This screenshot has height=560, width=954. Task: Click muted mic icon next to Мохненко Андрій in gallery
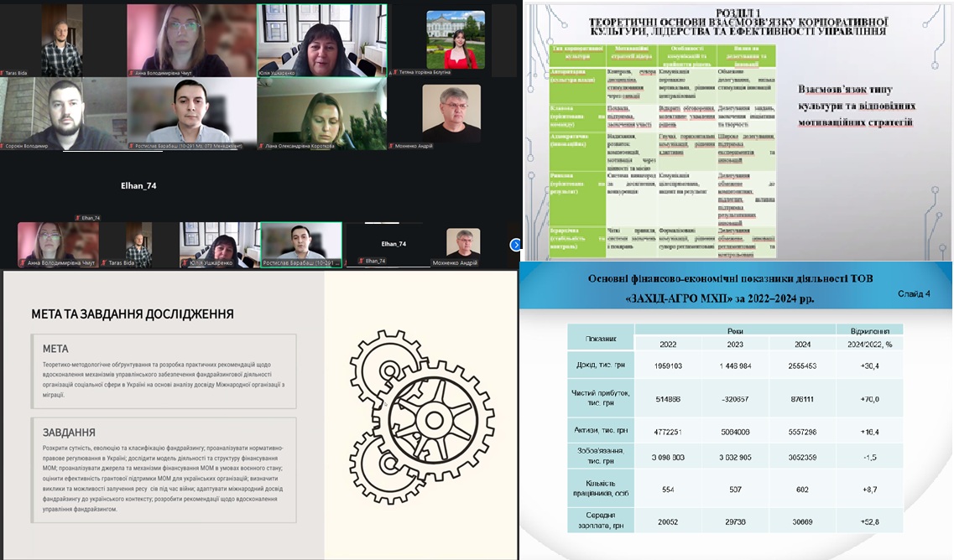tap(391, 146)
